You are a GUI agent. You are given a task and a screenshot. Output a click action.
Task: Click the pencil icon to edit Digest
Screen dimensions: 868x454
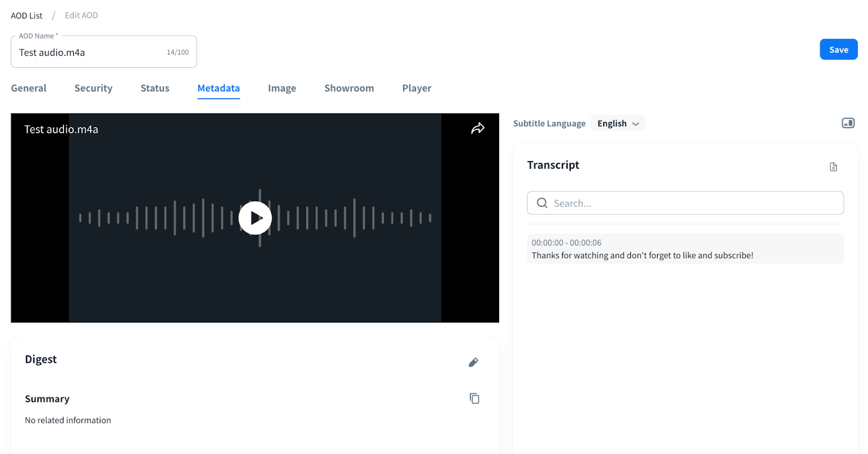coord(473,362)
